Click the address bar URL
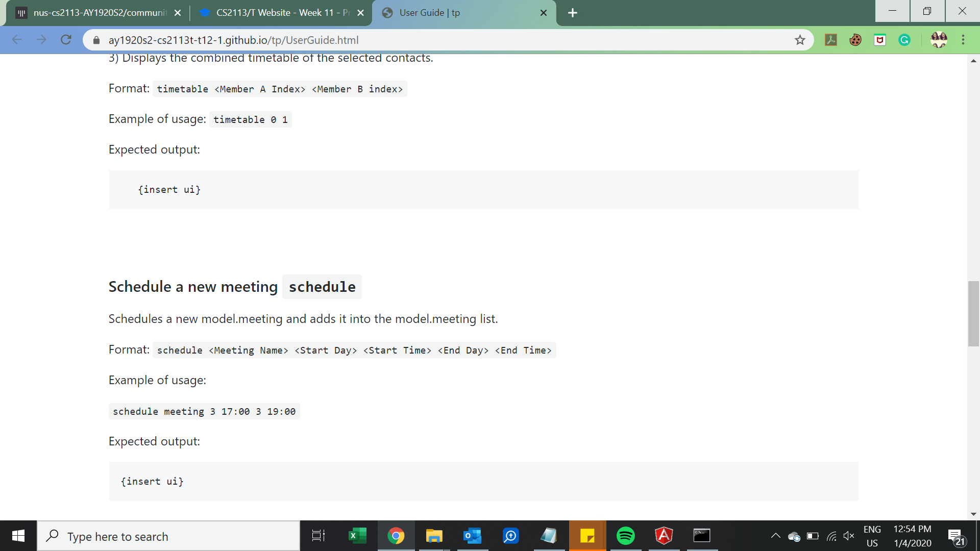The image size is (980, 551). [x=233, y=40]
